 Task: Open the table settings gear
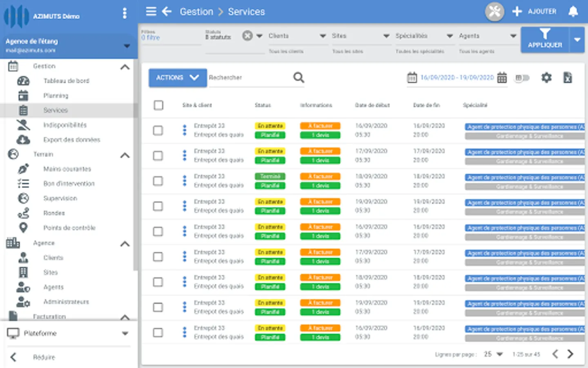pos(546,77)
